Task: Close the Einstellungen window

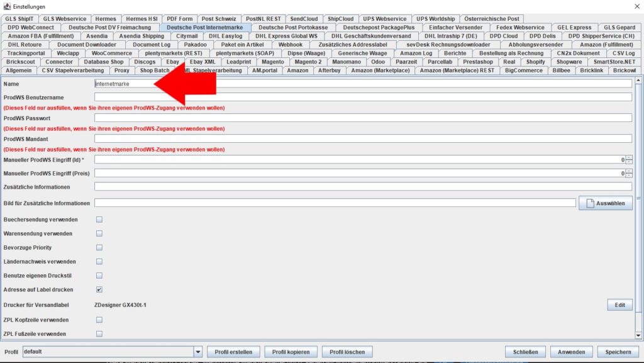Action: pyautogui.click(x=637, y=6)
